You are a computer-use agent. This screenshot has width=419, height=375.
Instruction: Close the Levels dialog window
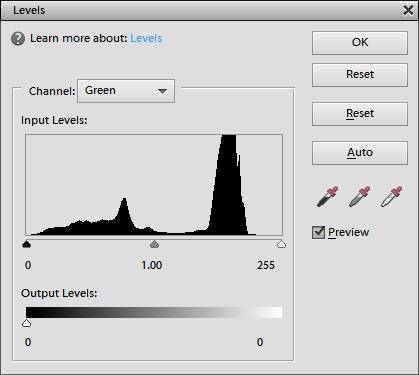(408, 10)
